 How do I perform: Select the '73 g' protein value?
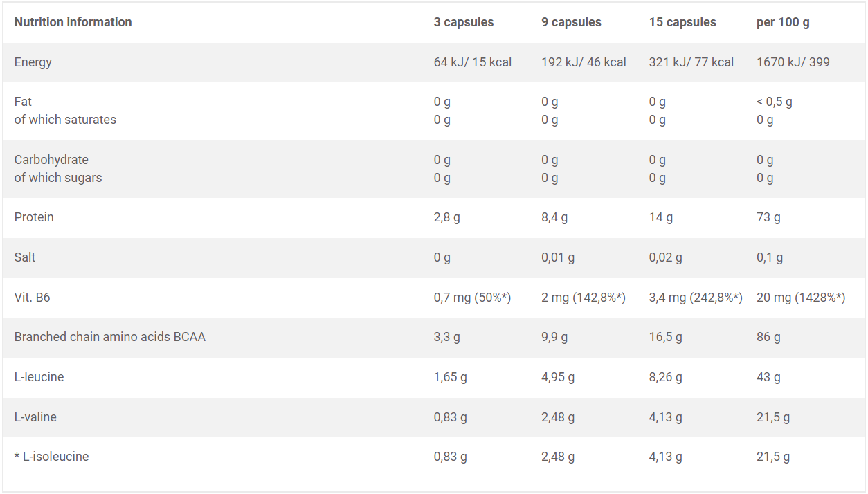pyautogui.click(x=768, y=217)
